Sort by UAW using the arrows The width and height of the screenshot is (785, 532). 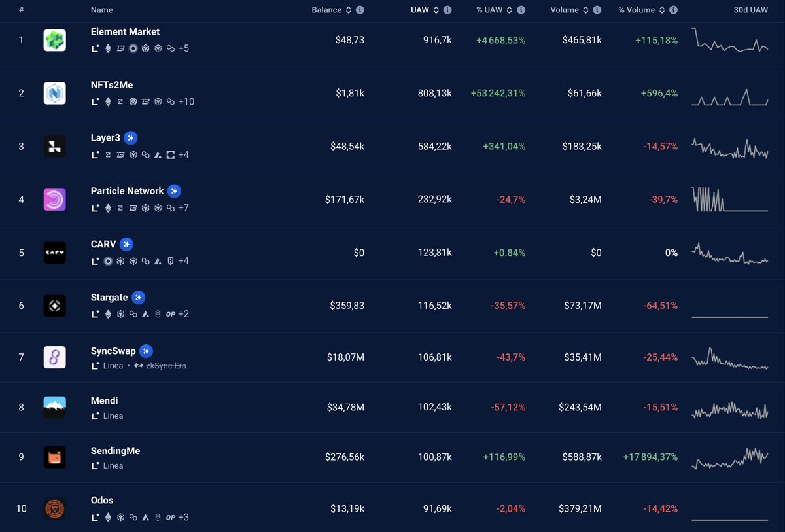coord(436,10)
